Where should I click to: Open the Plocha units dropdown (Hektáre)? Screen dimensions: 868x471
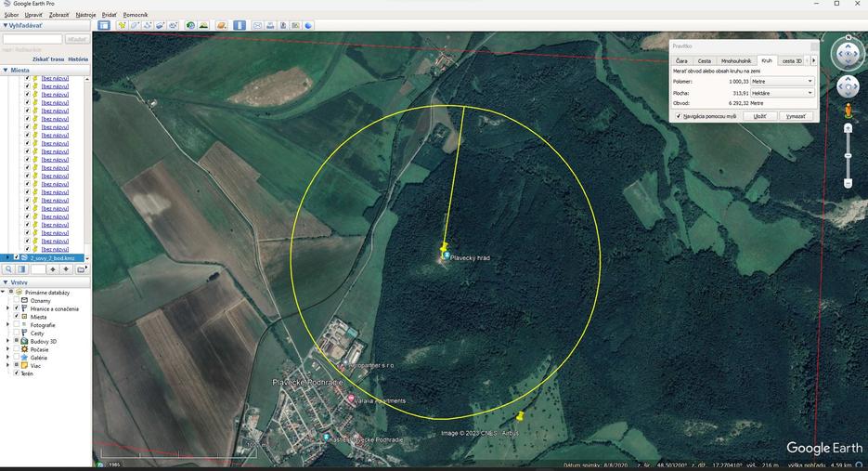(783, 93)
